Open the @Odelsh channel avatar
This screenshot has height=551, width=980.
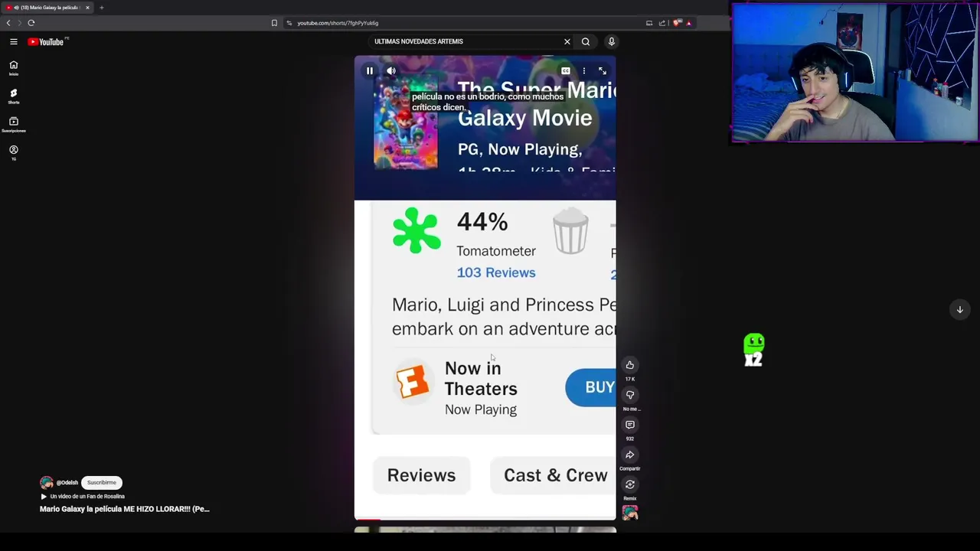pyautogui.click(x=47, y=483)
